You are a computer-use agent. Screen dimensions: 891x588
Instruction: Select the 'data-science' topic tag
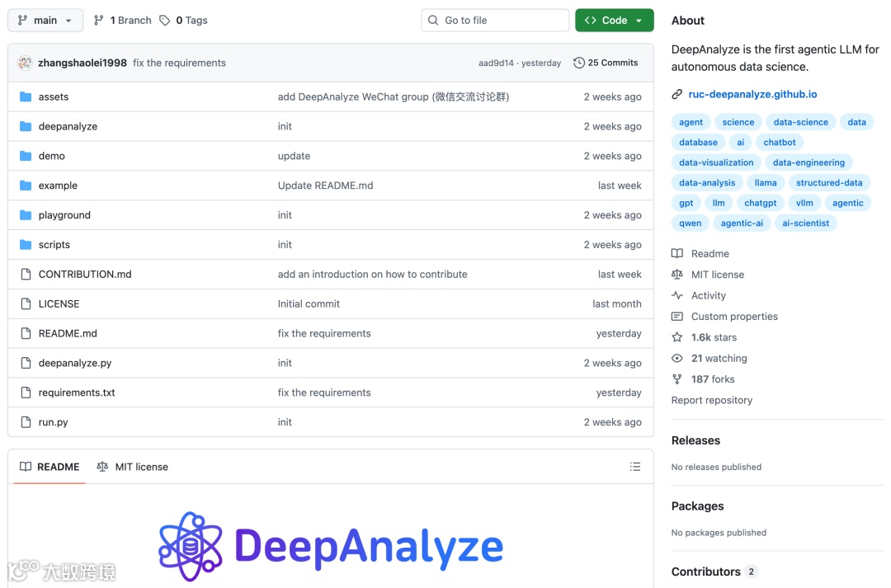coord(800,122)
